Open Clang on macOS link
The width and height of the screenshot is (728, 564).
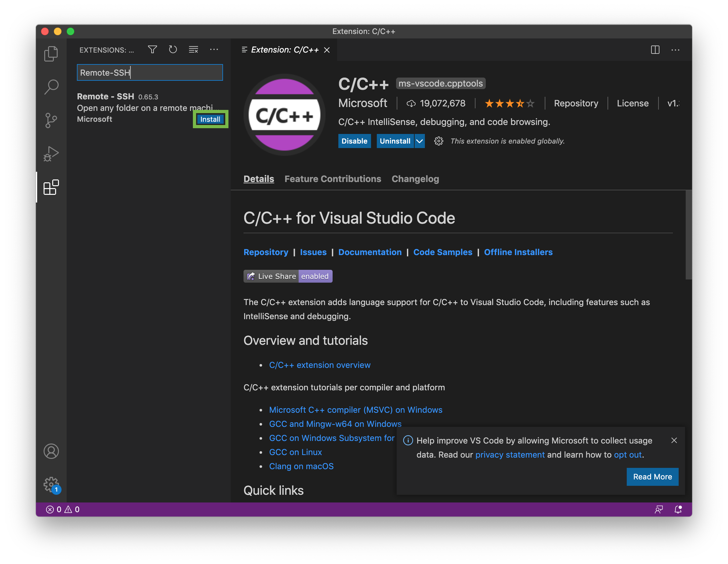tap(301, 466)
